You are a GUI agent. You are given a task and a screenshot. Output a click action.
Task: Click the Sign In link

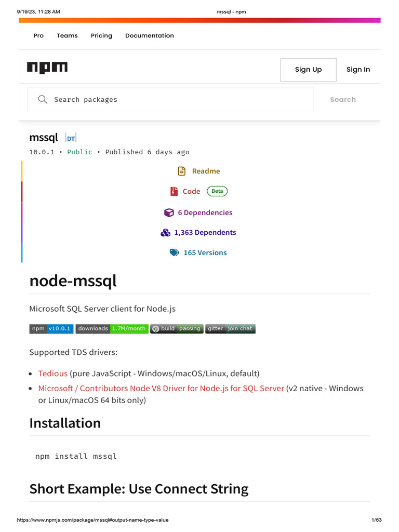click(x=358, y=70)
